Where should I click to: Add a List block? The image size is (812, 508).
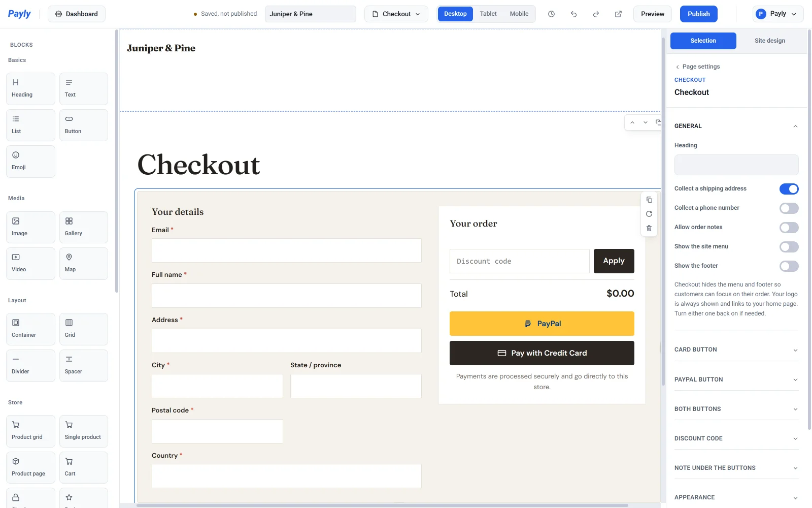pyautogui.click(x=30, y=125)
